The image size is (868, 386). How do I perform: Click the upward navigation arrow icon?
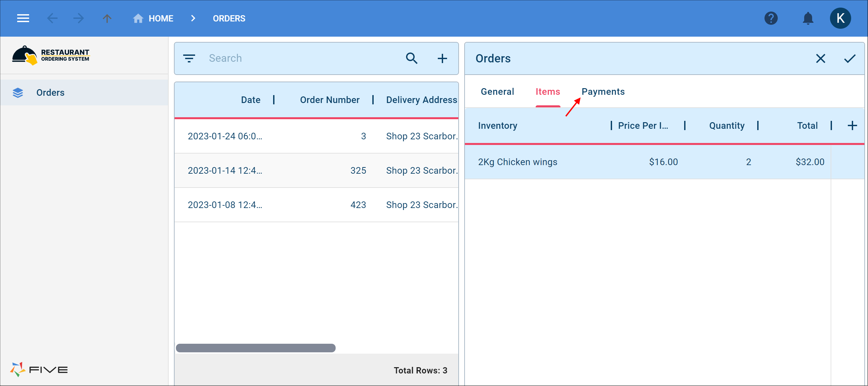107,19
